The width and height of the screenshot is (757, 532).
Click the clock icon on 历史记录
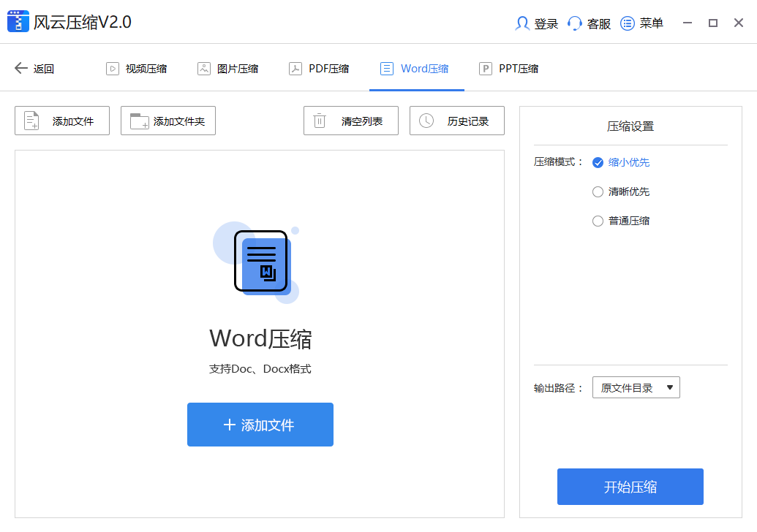click(426, 121)
